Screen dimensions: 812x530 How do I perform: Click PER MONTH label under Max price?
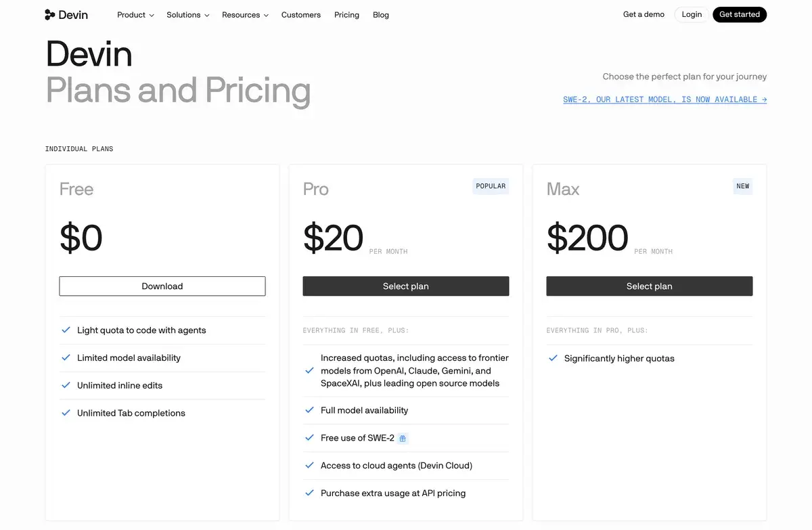tap(654, 252)
